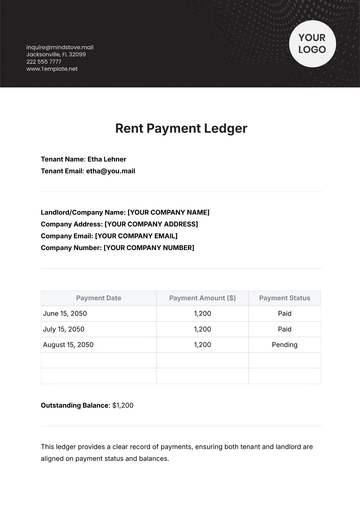Click the www.Template.net website link
The image size is (360, 509).
(52, 69)
